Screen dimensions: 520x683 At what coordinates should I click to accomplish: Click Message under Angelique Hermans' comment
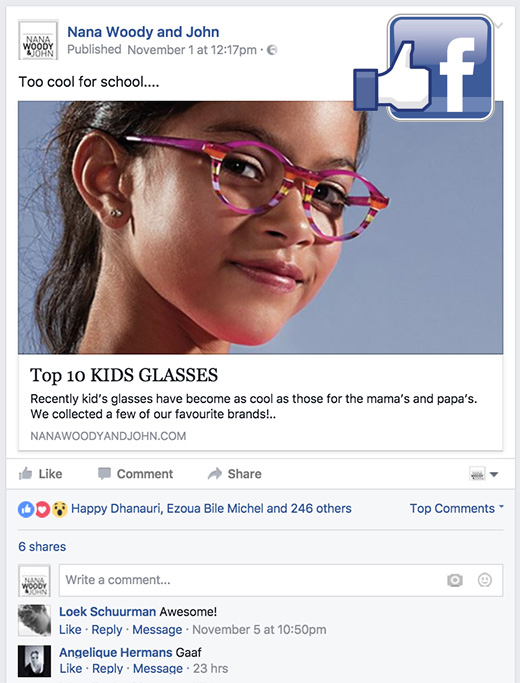(158, 668)
